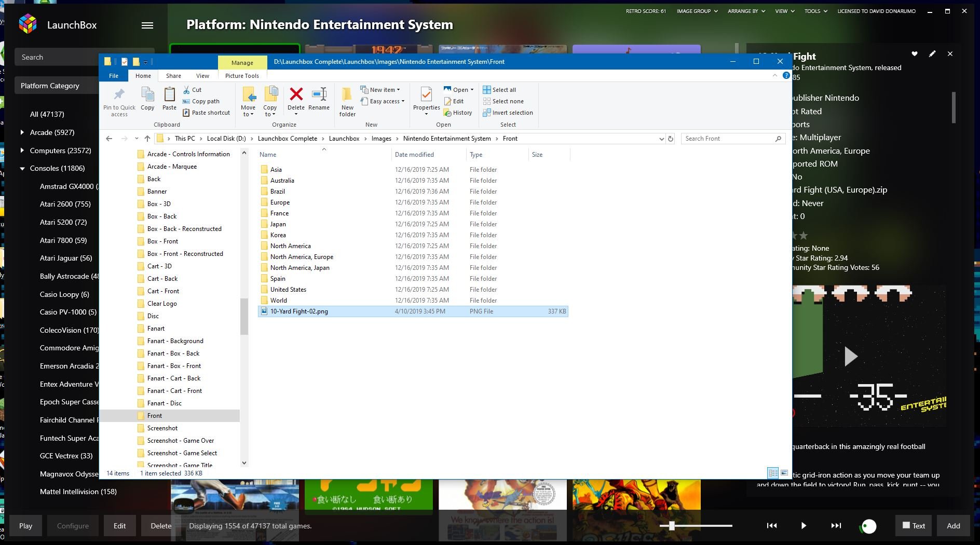The height and width of the screenshot is (545, 980).
Task: Click the pencil edit icon in details panel
Action: (x=932, y=53)
